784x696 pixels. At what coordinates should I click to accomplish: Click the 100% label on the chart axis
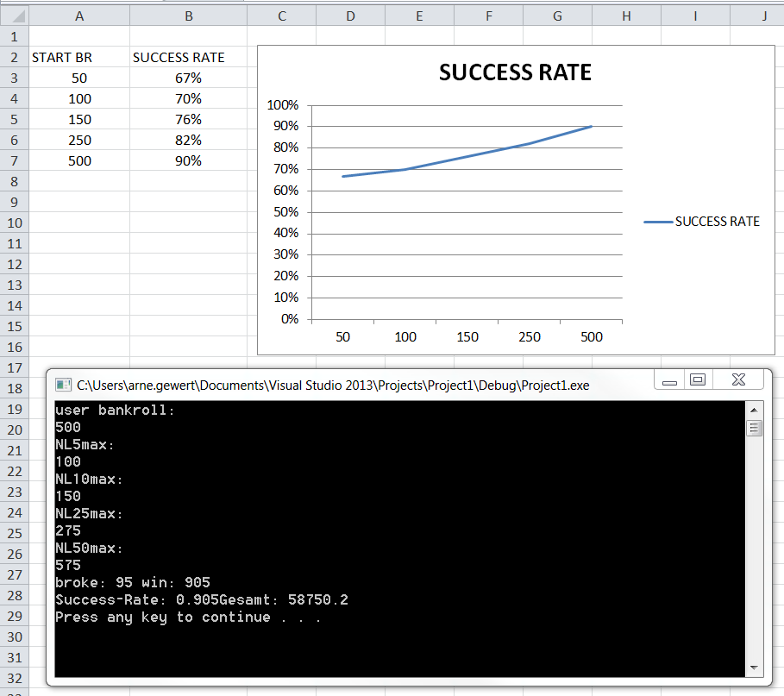click(x=283, y=105)
